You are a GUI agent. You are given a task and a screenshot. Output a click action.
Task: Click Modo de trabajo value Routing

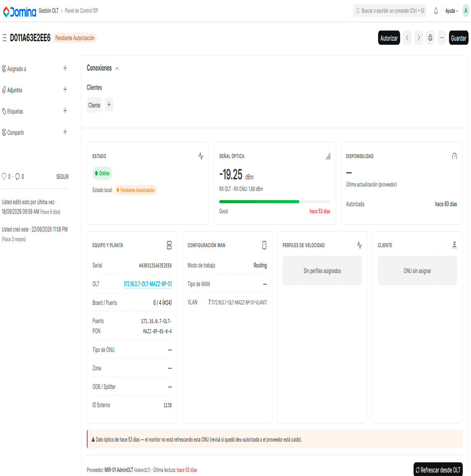pyautogui.click(x=260, y=265)
